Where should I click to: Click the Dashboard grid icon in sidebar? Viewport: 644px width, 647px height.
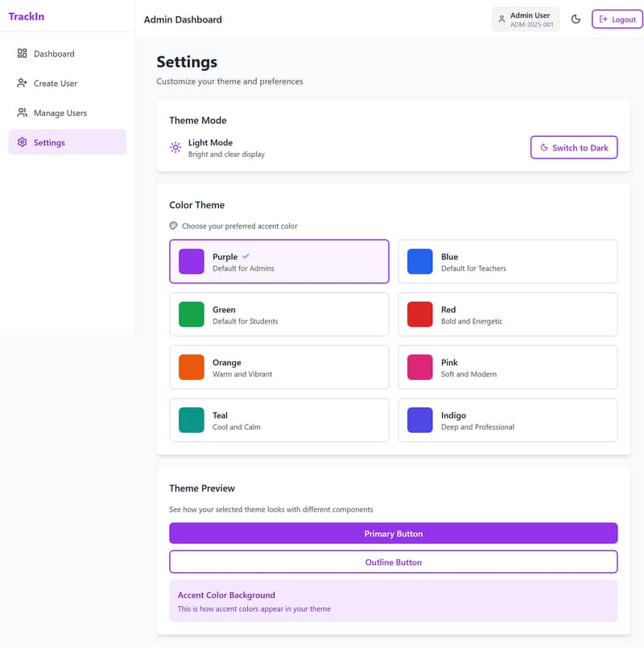click(x=23, y=54)
